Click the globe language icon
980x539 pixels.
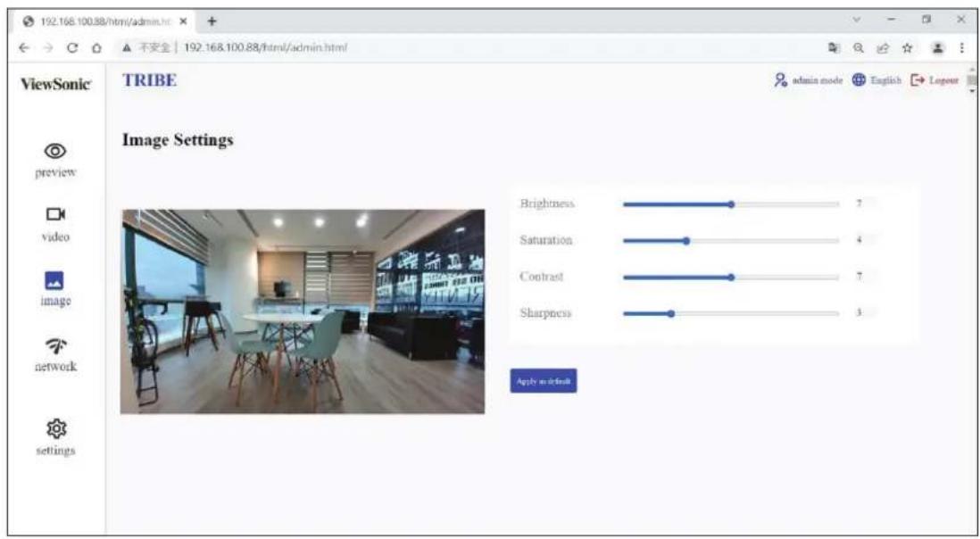tap(859, 80)
